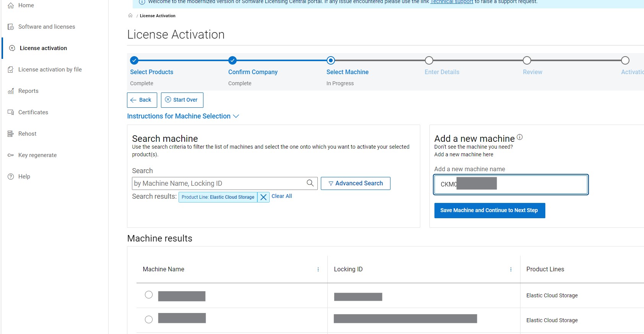This screenshot has width=644, height=334.
Task: Click the Key regenerate sidebar icon
Action: pyautogui.click(x=11, y=155)
